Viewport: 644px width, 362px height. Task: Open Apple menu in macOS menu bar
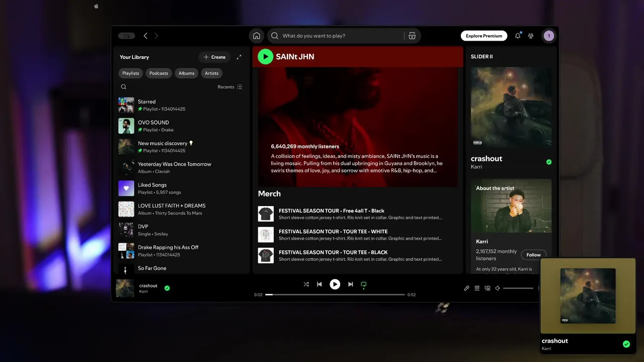click(x=96, y=6)
